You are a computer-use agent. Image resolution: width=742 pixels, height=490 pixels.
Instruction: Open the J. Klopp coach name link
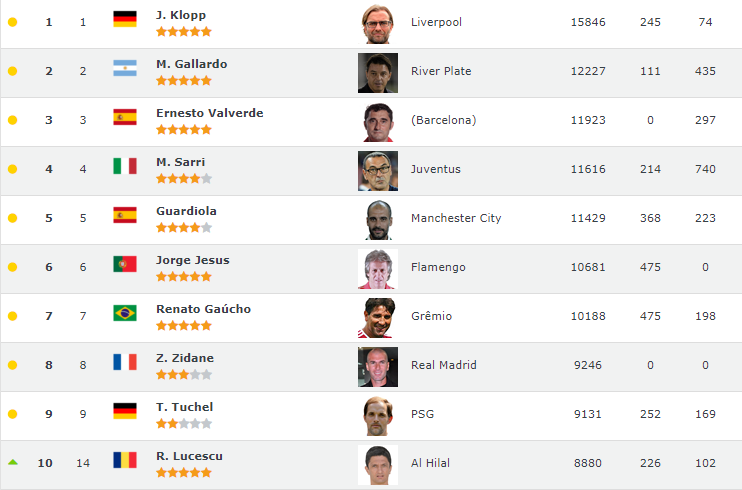tap(181, 15)
